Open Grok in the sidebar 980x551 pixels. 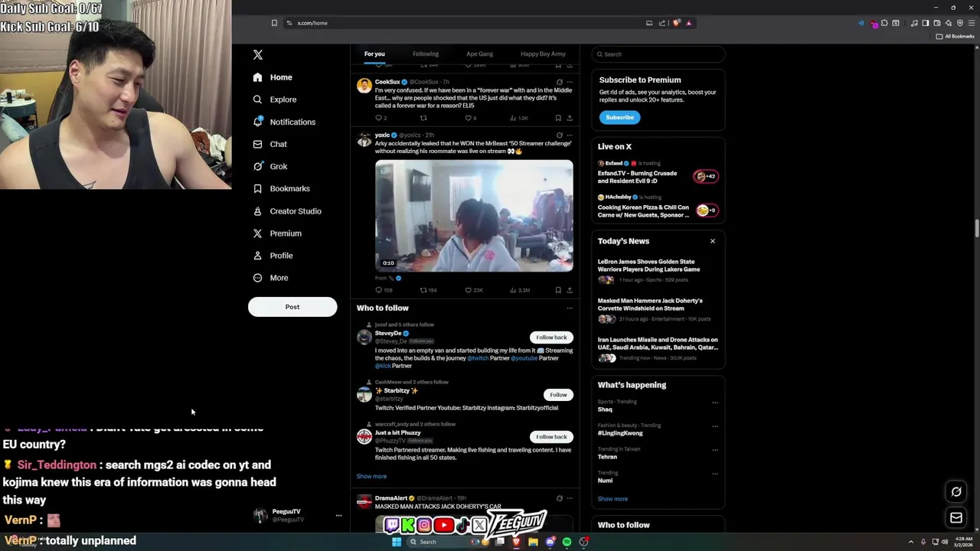pyautogui.click(x=269, y=166)
